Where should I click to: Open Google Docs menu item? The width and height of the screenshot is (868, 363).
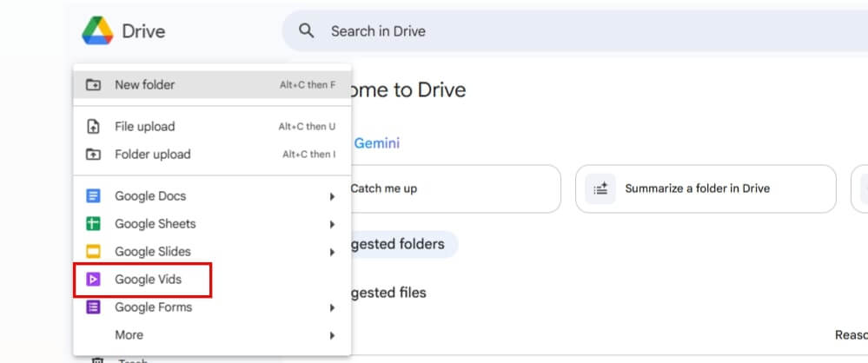click(x=212, y=196)
